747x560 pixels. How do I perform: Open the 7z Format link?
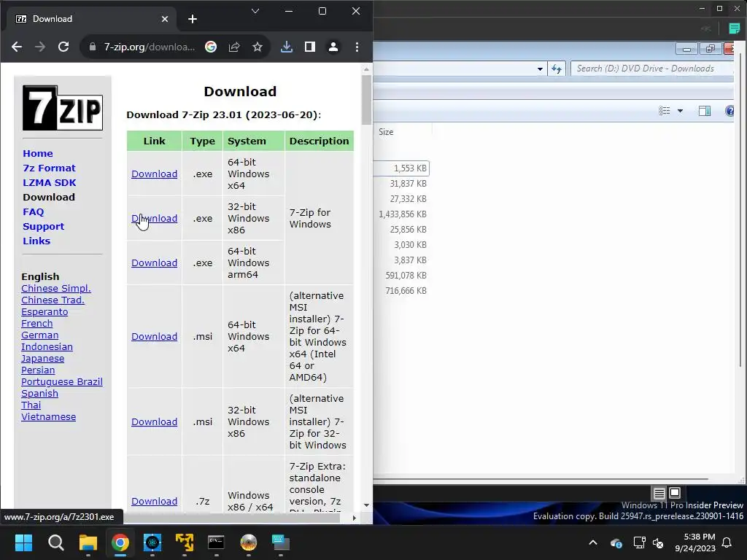coord(49,168)
